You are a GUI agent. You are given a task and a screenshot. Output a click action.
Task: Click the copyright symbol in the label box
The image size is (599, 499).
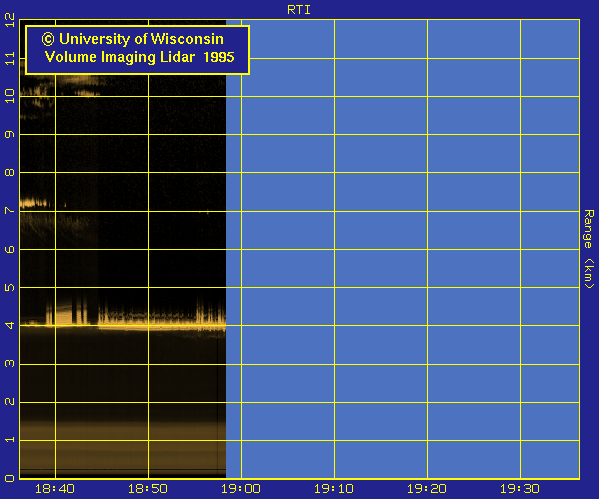[x=48, y=39]
